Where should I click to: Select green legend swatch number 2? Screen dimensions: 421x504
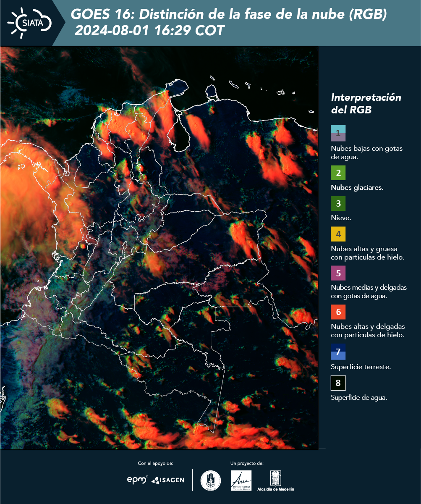tap(338, 173)
